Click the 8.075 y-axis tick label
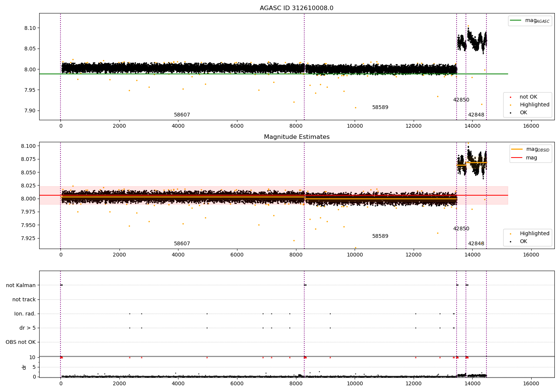560x392 pixels. point(28,159)
